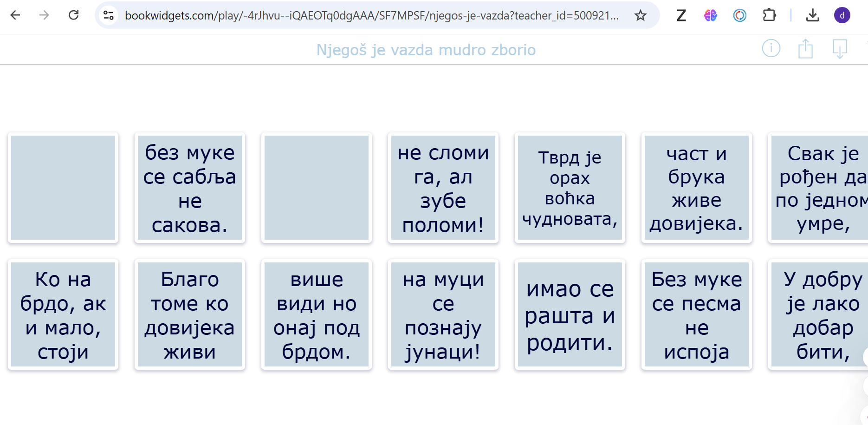Open browser Downloads
868x425 pixels.
pos(812,15)
